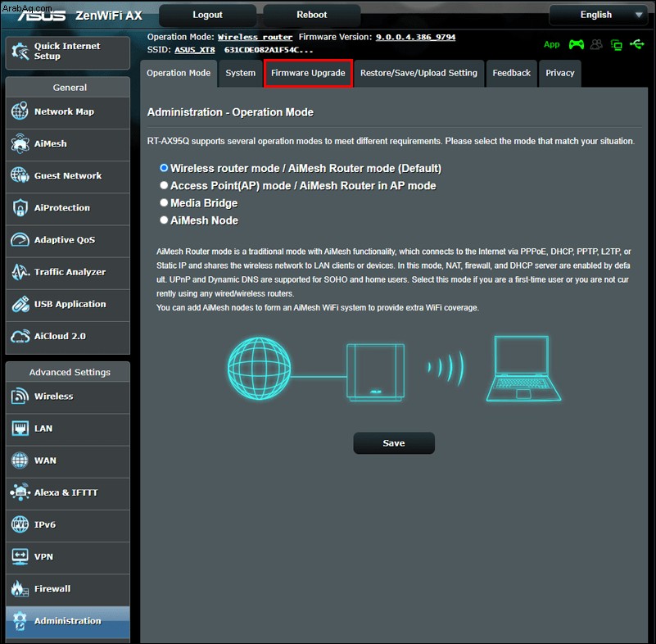Click the Network Map globe icon
This screenshot has height=644, width=656.
point(20,111)
